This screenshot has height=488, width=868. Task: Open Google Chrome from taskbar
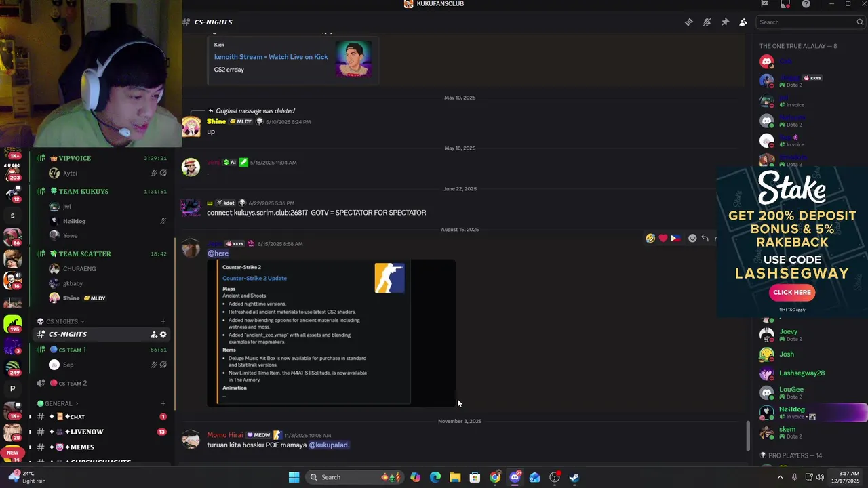tap(495, 477)
